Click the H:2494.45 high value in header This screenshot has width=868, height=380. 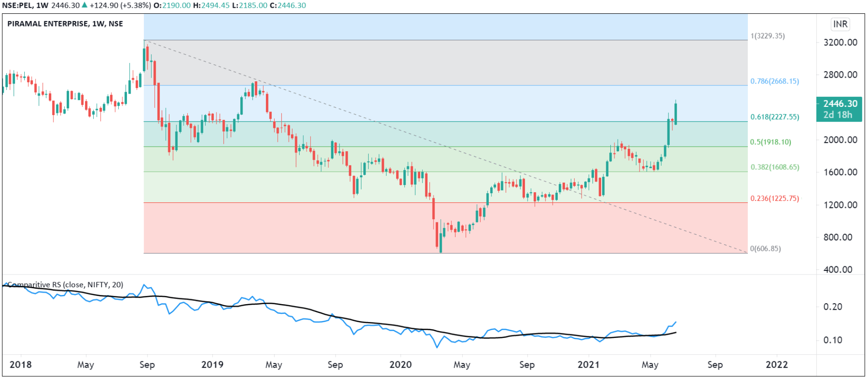pos(211,5)
